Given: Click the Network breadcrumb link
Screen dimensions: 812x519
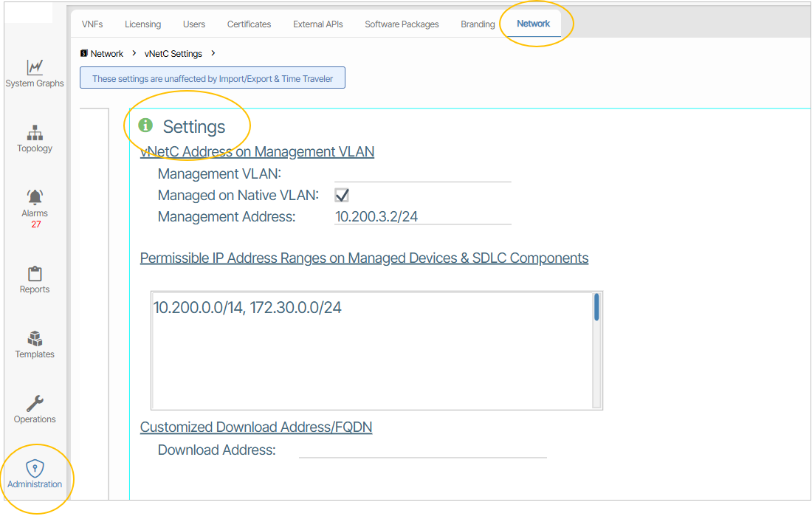Looking at the screenshot, I should (106, 54).
